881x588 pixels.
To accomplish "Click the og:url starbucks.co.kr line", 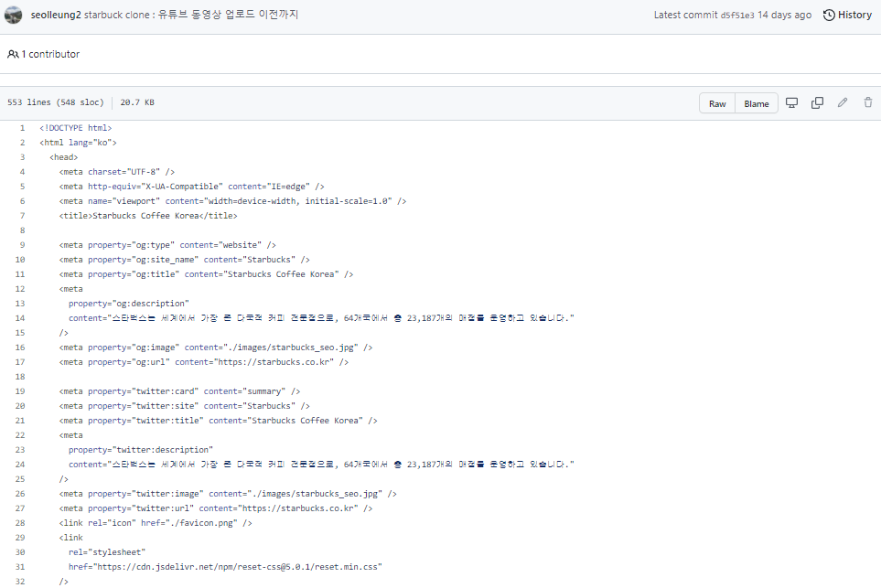I will tap(204, 362).
